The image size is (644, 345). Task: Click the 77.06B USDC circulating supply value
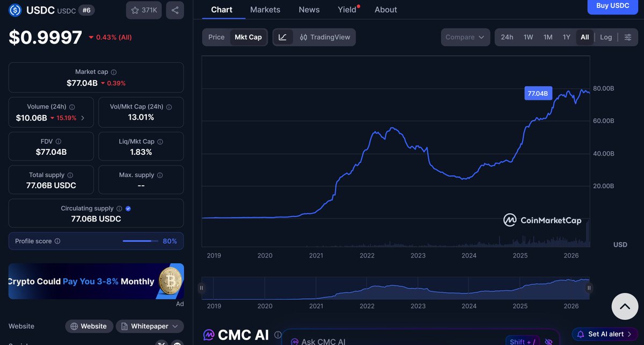96,219
